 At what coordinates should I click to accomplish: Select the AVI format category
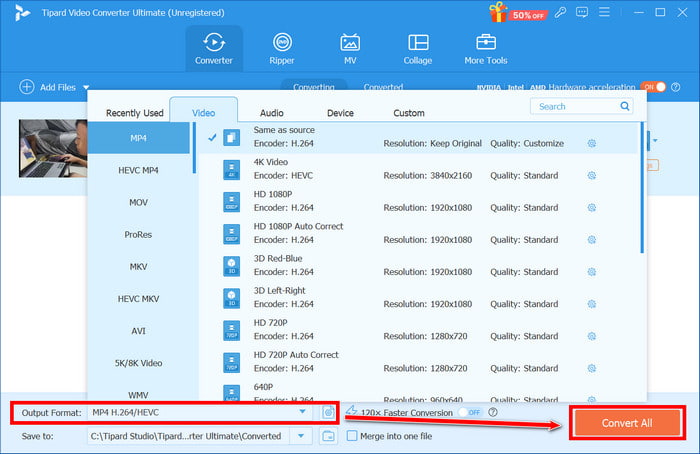pyautogui.click(x=138, y=331)
